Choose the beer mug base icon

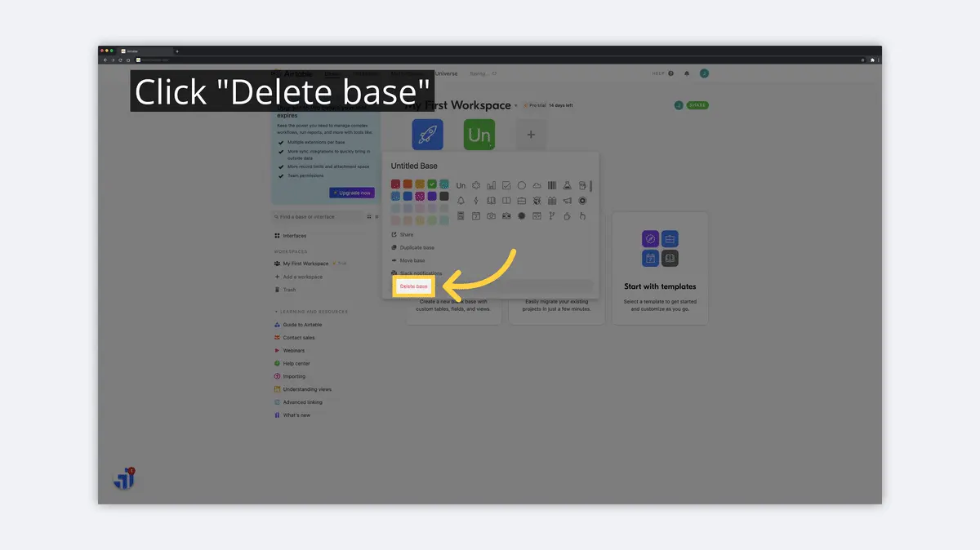(x=582, y=185)
